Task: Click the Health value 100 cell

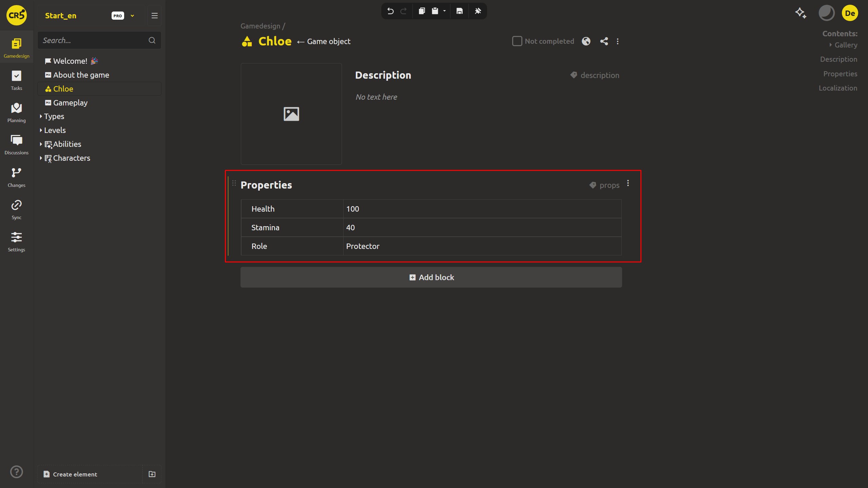Action: [482, 209]
